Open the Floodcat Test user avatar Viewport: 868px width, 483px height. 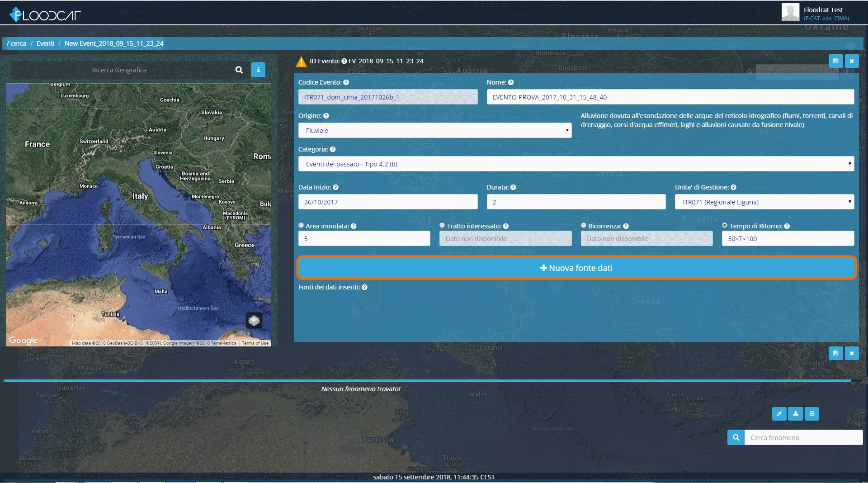790,12
